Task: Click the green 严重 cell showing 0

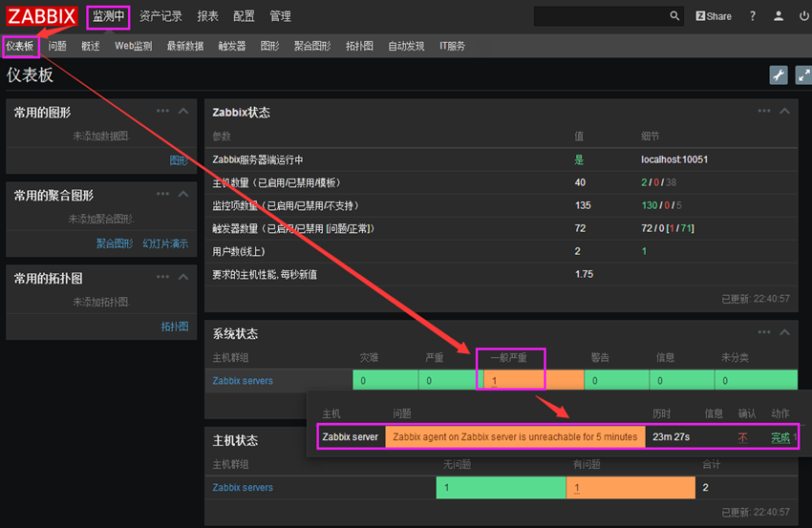Action: (451, 380)
